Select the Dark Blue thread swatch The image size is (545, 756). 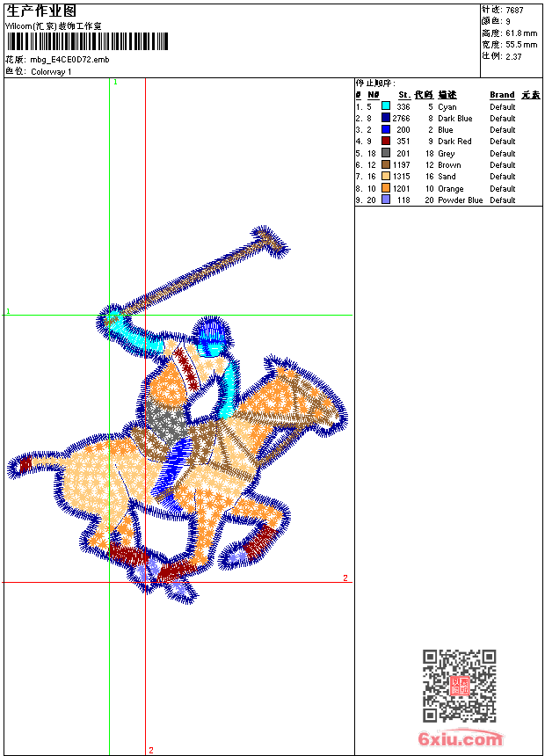click(386, 118)
